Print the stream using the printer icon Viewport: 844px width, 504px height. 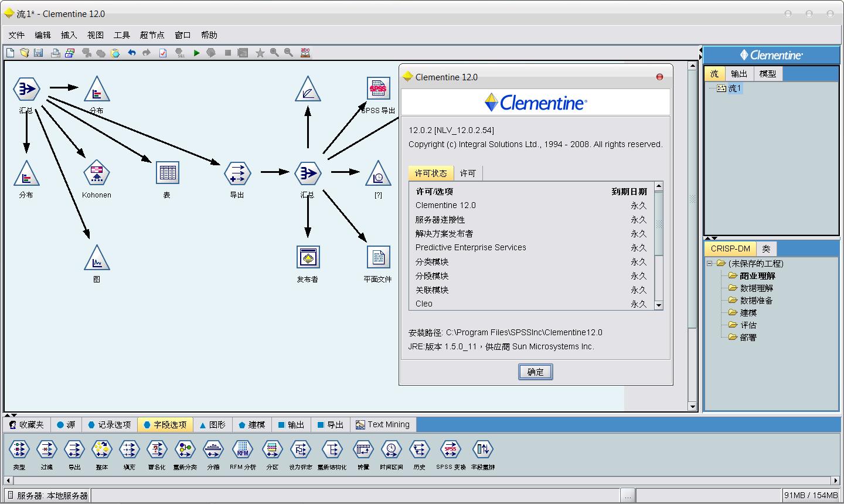click(x=55, y=53)
